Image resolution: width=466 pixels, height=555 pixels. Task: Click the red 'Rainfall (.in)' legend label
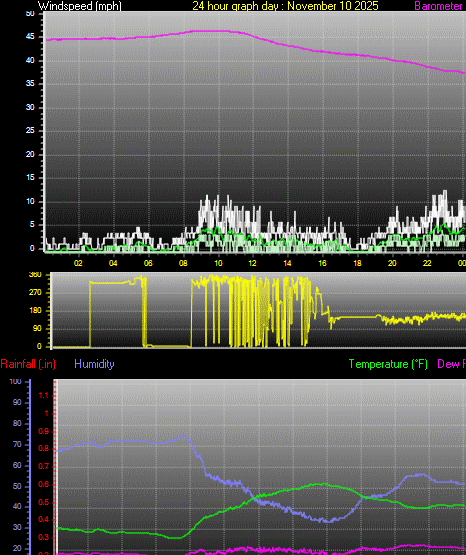28,364
